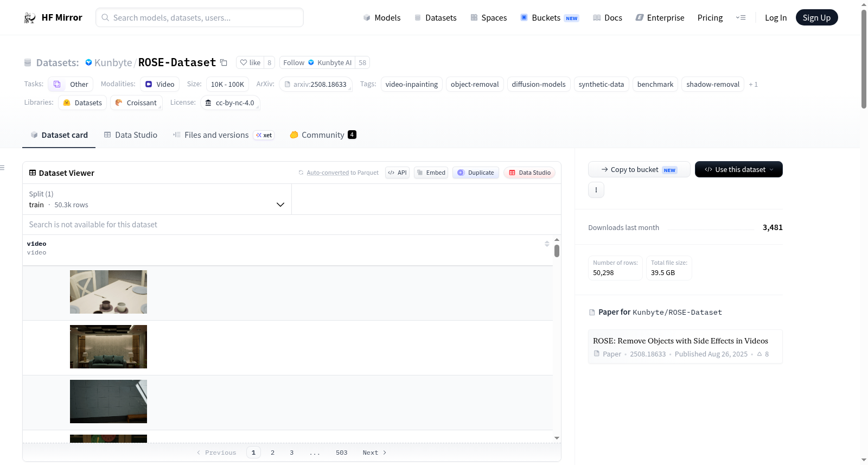The height and width of the screenshot is (465, 868).
Task: Click the Croissant library tag
Action: (136, 103)
